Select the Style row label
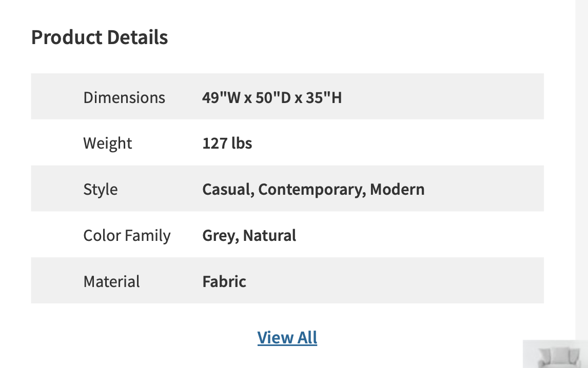Screen dimensions: 588x368 (101, 189)
